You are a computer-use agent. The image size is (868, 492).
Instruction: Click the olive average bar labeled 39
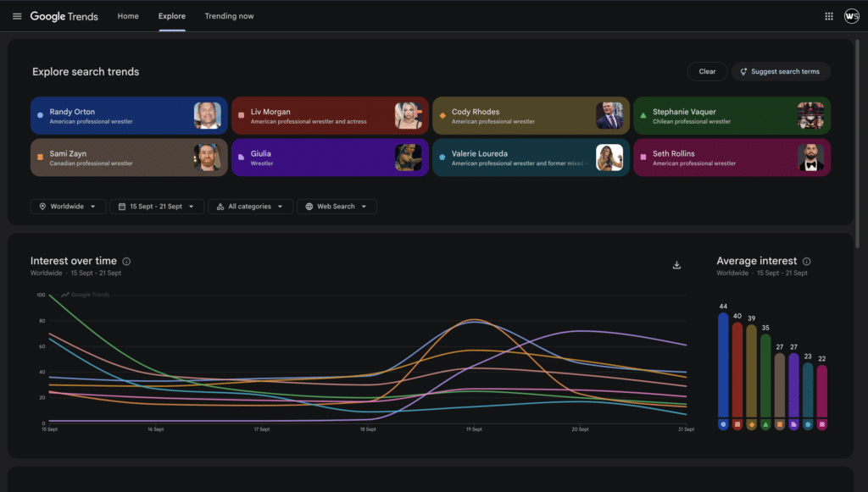click(751, 371)
